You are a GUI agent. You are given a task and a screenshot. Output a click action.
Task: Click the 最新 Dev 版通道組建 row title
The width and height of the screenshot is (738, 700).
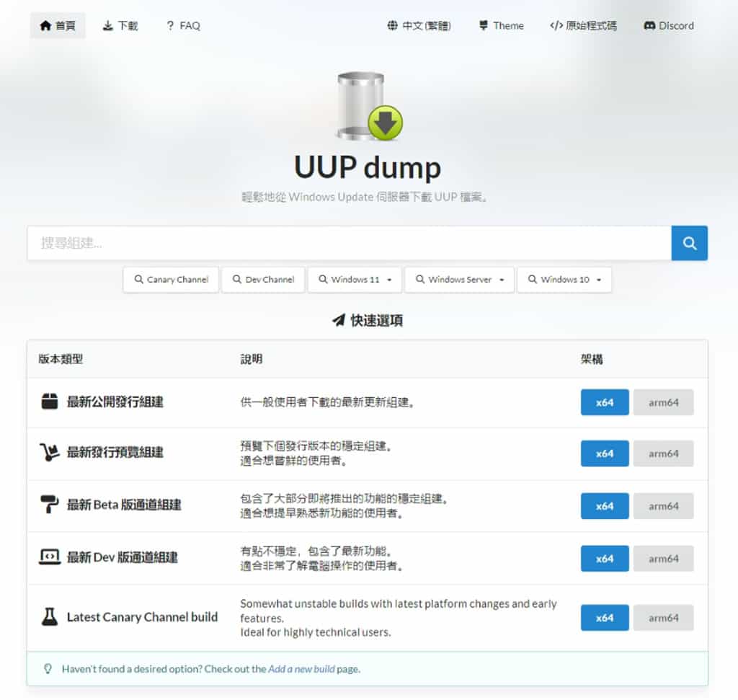[123, 557]
